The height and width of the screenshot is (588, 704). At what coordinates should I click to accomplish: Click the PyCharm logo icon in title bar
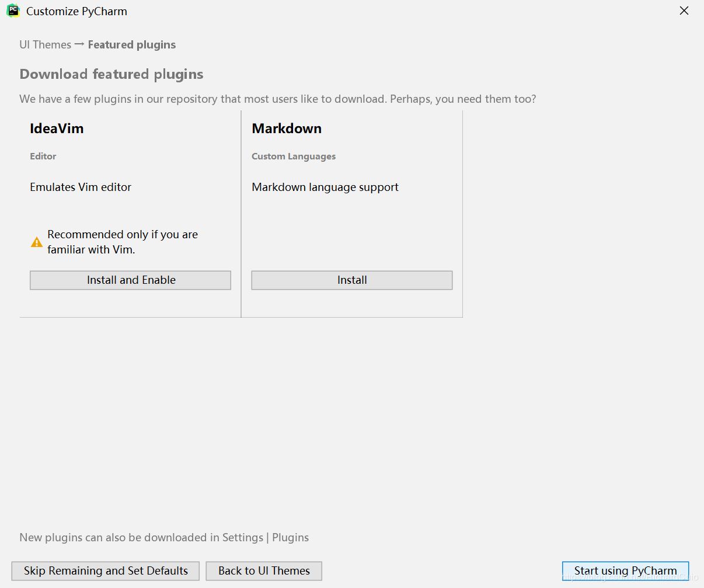(x=13, y=11)
